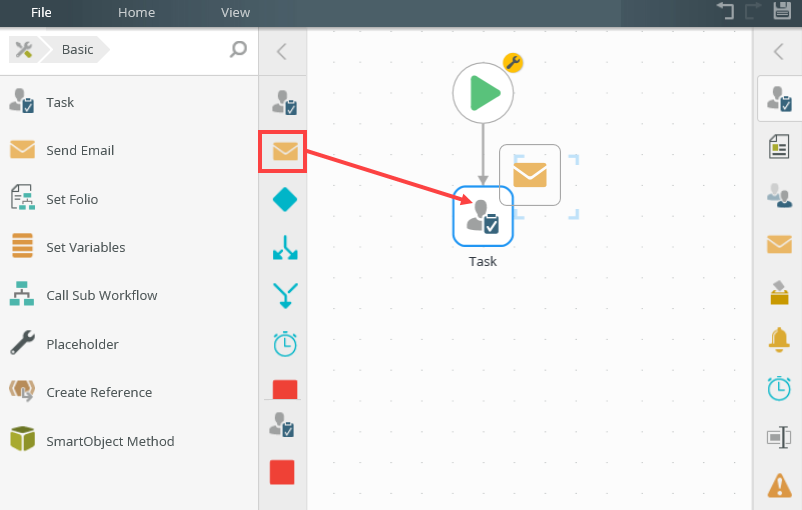Click the toolbox icon in the breadcrumb

(24, 50)
